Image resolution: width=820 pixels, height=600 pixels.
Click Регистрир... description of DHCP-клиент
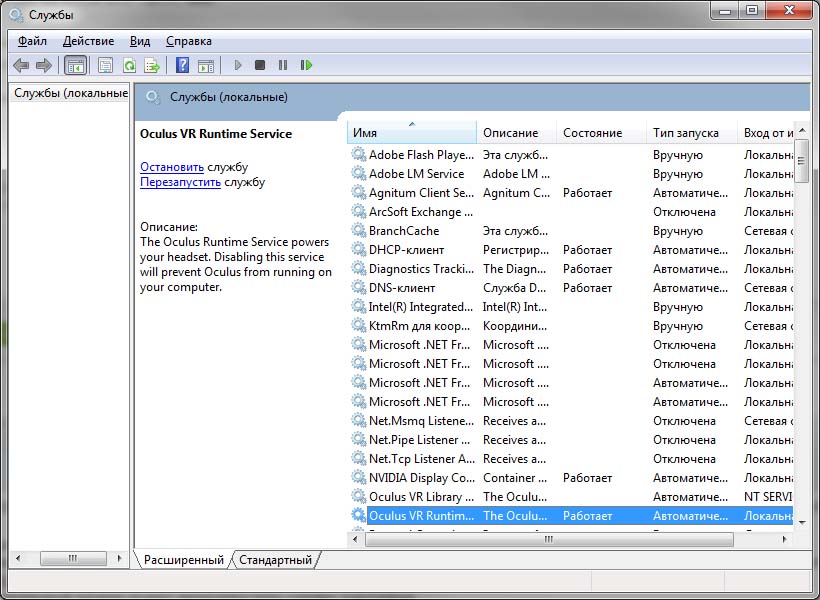pyautogui.click(x=516, y=250)
